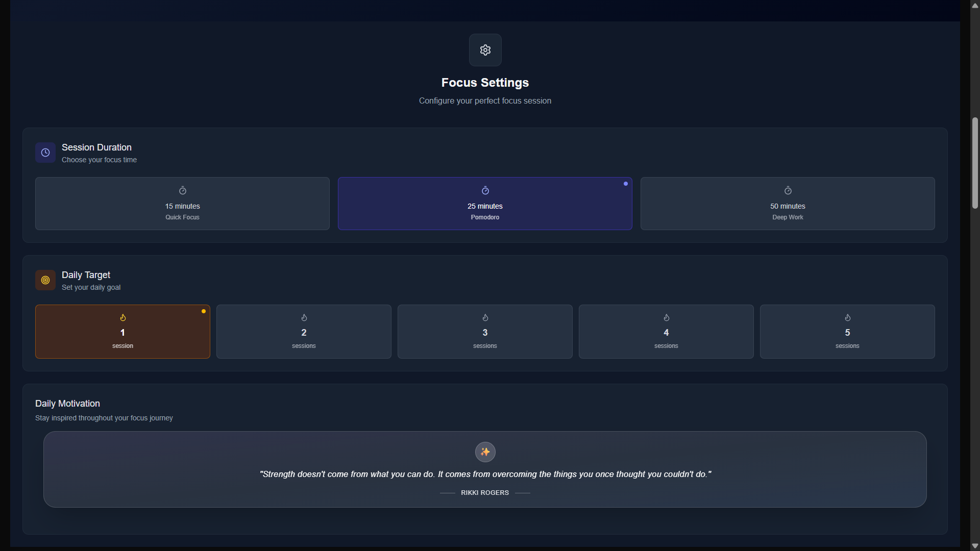Click the clock icon beside Session Duration

click(45, 153)
